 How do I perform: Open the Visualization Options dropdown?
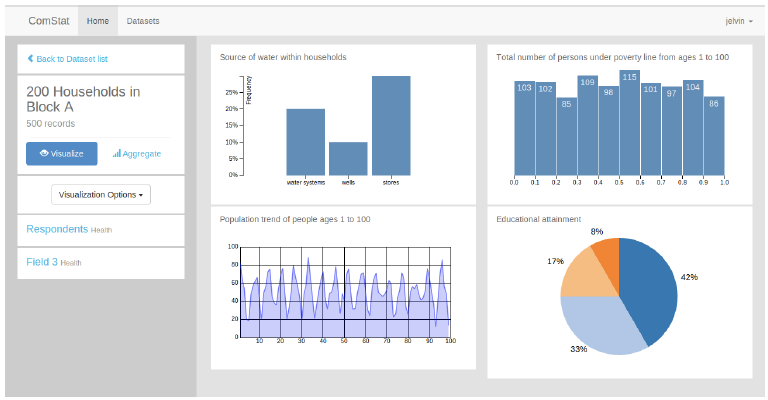(x=100, y=194)
